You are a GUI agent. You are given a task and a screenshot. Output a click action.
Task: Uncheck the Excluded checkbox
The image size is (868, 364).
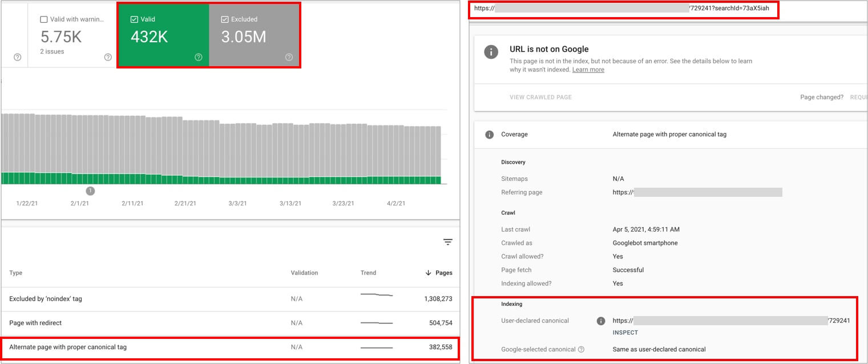coord(225,19)
